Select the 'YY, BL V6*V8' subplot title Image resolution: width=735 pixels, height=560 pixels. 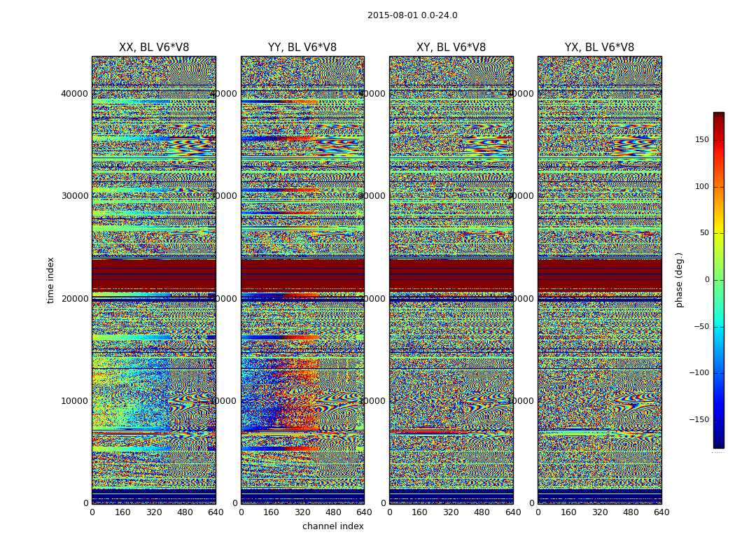point(302,48)
